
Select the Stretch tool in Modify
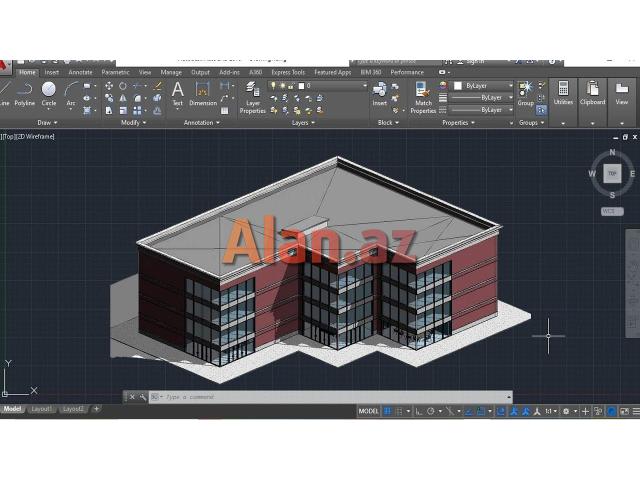[x=109, y=110]
